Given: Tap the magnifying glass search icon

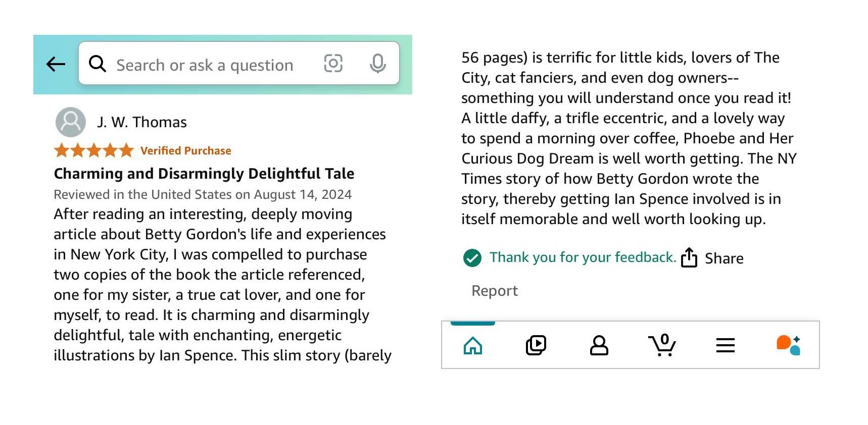Looking at the screenshot, I should coord(98,64).
